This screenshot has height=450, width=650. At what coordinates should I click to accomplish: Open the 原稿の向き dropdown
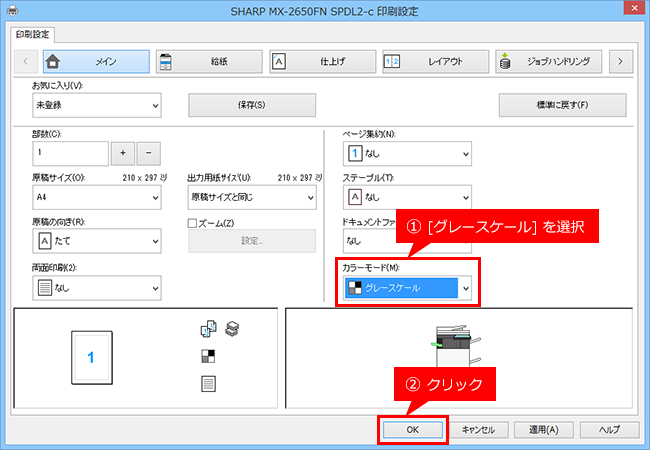(97, 241)
